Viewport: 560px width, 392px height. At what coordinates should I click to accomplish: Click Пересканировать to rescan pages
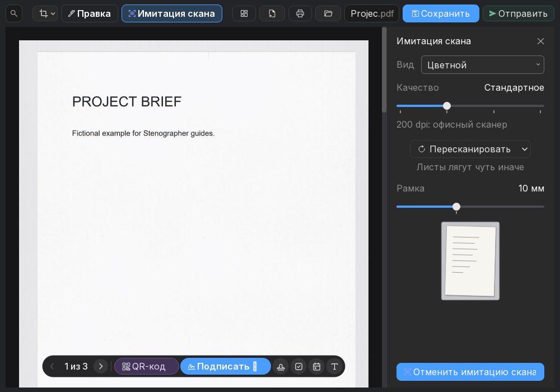click(464, 149)
